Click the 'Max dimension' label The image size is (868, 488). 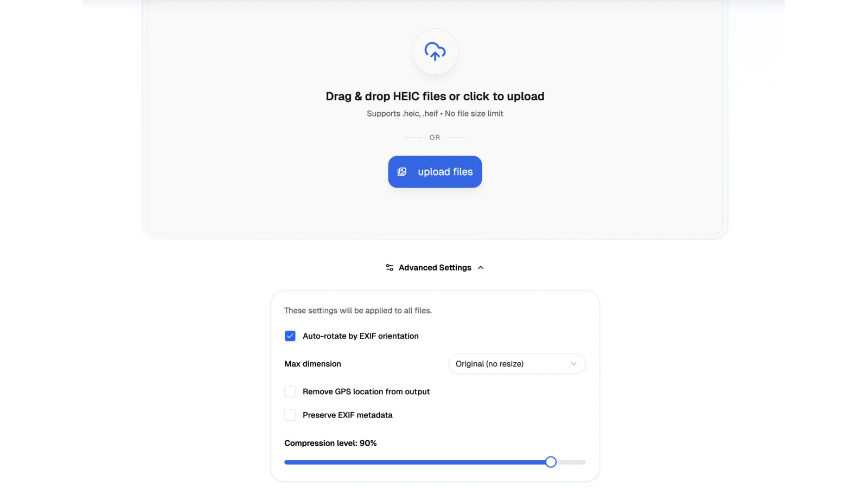coord(312,364)
